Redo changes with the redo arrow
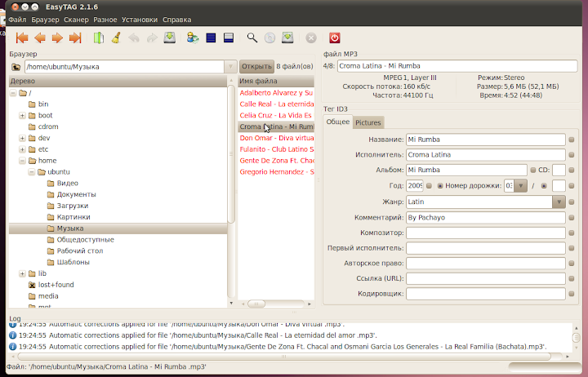588x377 pixels. pos(152,38)
